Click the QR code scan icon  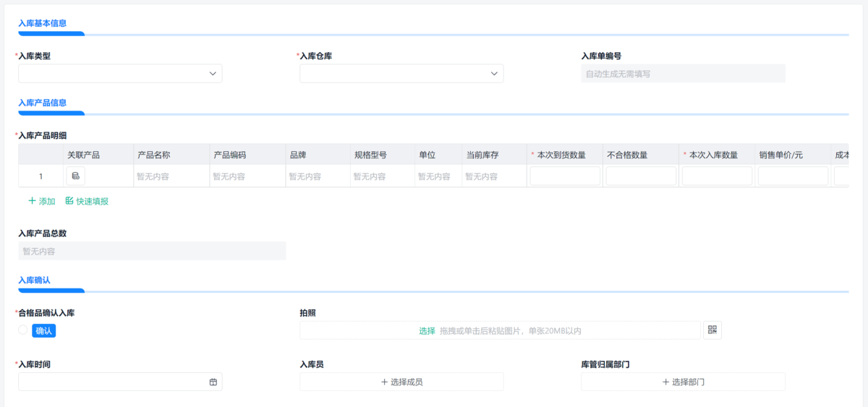click(712, 330)
